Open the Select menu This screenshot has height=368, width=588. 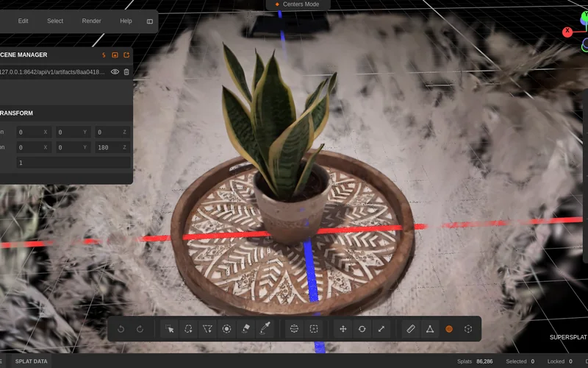[55, 21]
